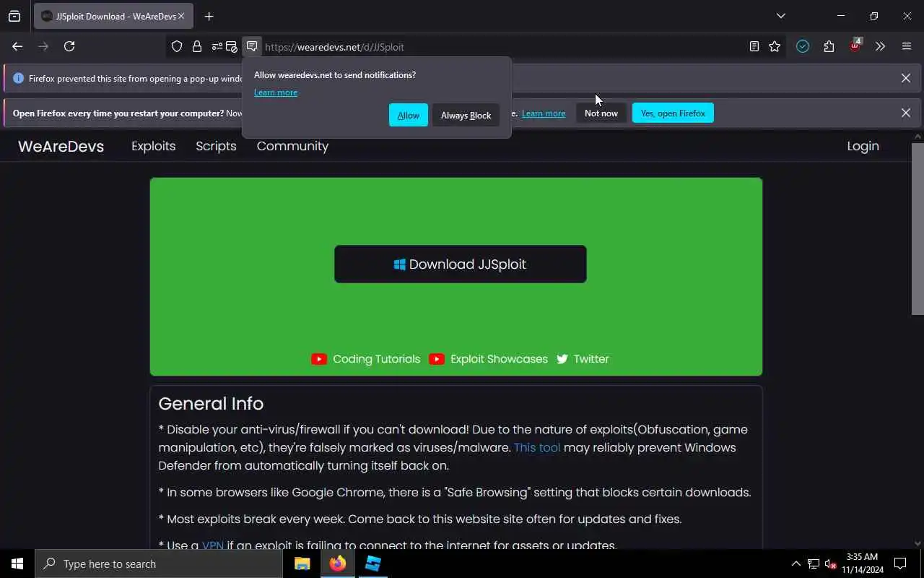Bookmark this page with the star icon

[x=775, y=46]
